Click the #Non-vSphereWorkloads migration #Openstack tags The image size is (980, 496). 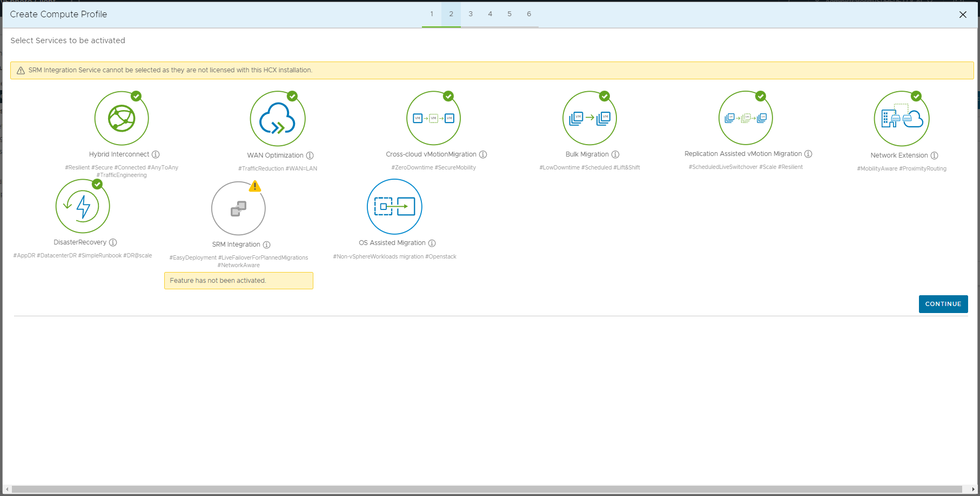(x=394, y=257)
